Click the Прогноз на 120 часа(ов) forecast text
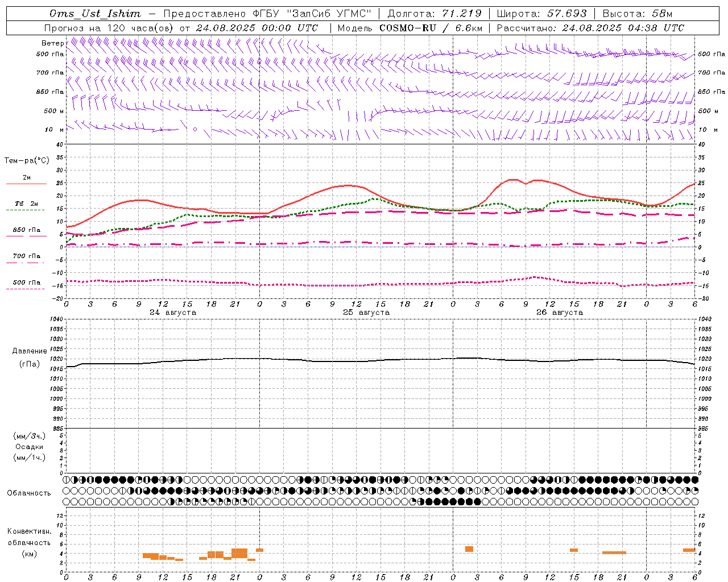This screenshot has height=582, width=728. click(109, 28)
